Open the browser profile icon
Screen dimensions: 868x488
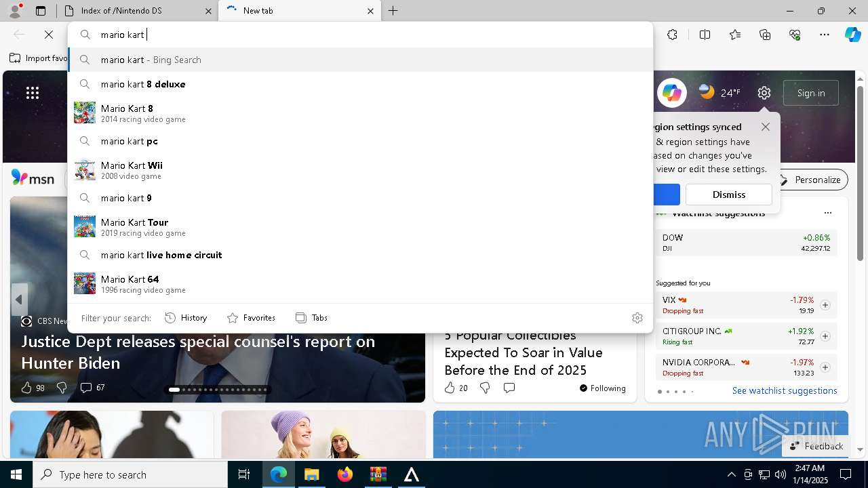[14, 10]
